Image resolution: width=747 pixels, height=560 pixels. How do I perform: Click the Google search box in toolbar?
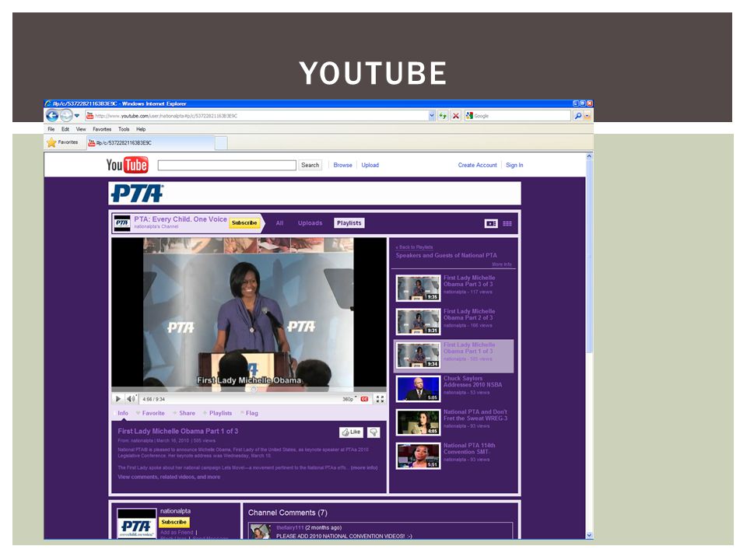click(517, 116)
